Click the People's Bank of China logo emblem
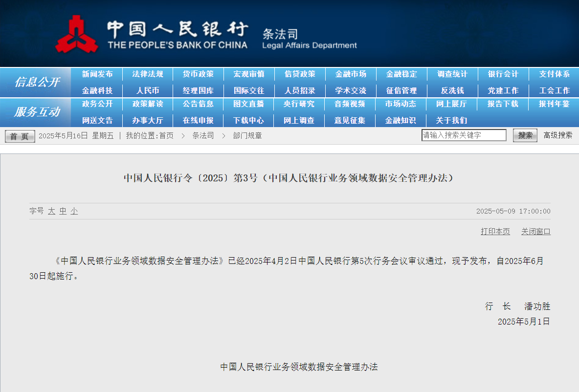The height and width of the screenshot is (392, 579). (x=76, y=34)
